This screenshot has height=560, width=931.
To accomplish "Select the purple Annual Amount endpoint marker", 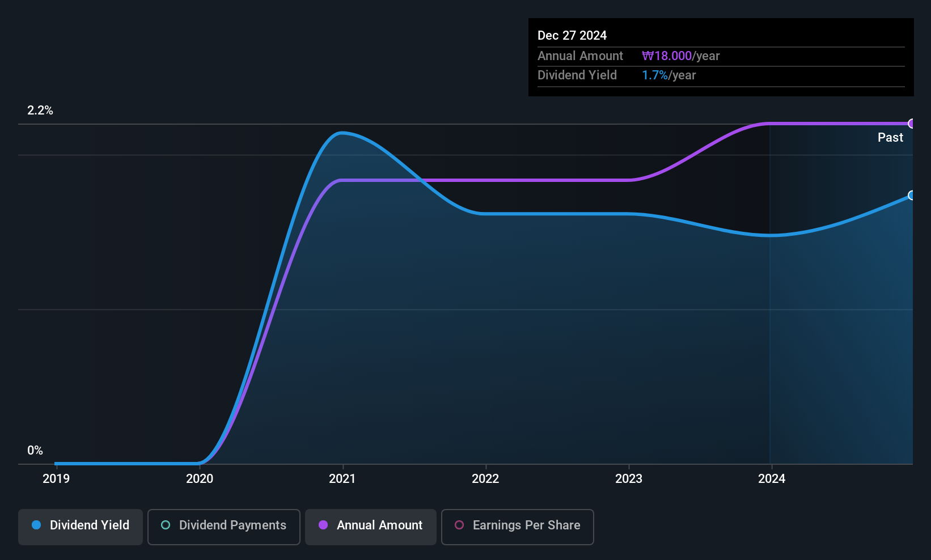I will point(912,124).
